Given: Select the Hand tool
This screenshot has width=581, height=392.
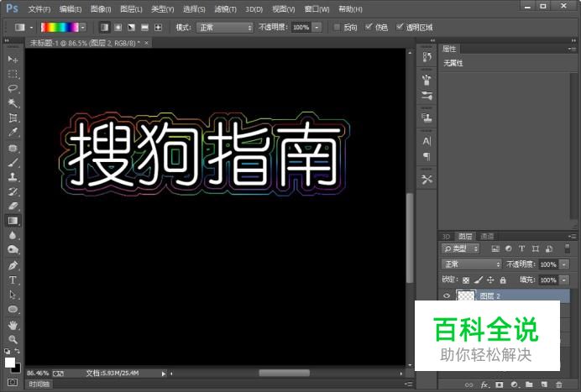Looking at the screenshot, I should [13, 325].
